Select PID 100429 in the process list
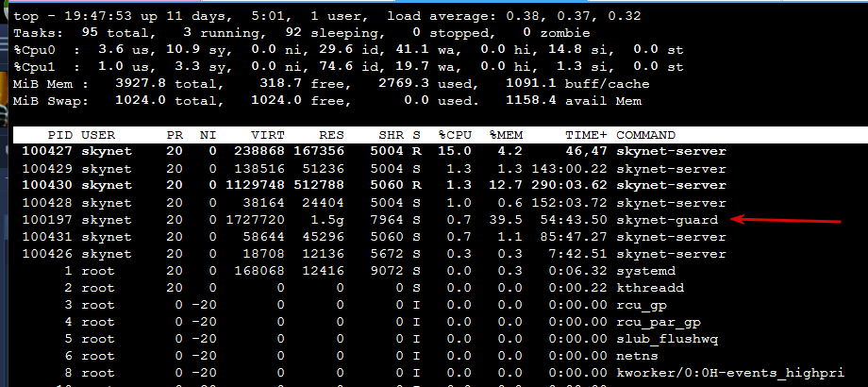Viewport: 868px width, 387px height. click(47, 168)
